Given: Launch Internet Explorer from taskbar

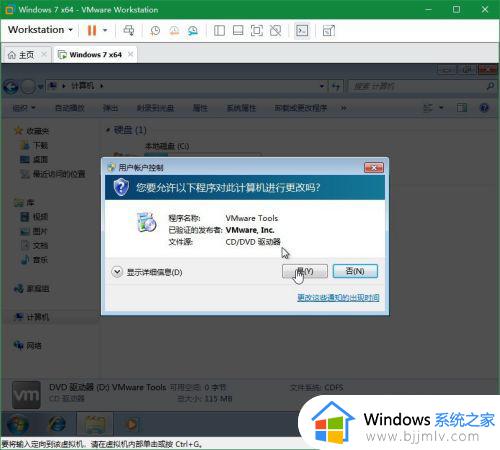Looking at the screenshot, I should (57, 424).
